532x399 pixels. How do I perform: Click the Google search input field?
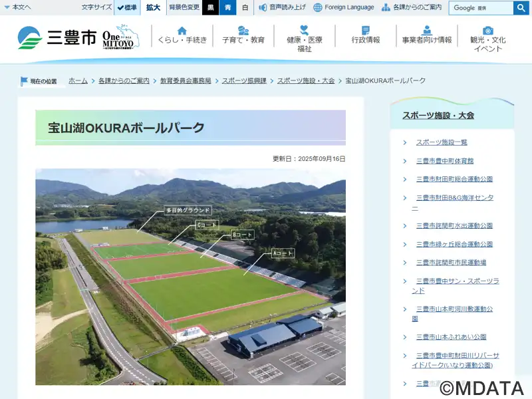[481, 8]
